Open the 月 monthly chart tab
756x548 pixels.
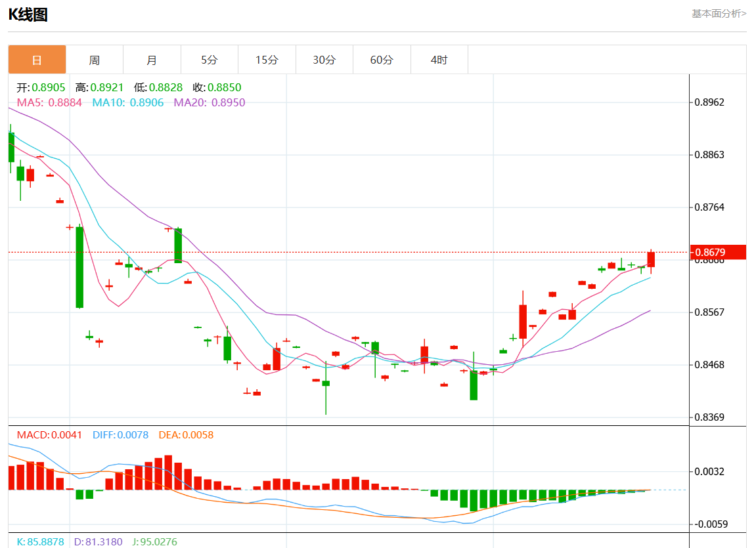click(x=152, y=60)
